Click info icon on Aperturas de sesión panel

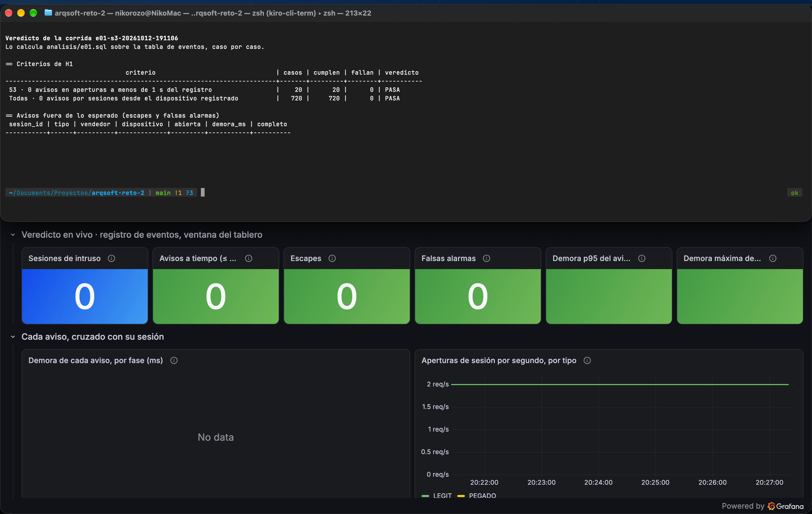click(587, 361)
